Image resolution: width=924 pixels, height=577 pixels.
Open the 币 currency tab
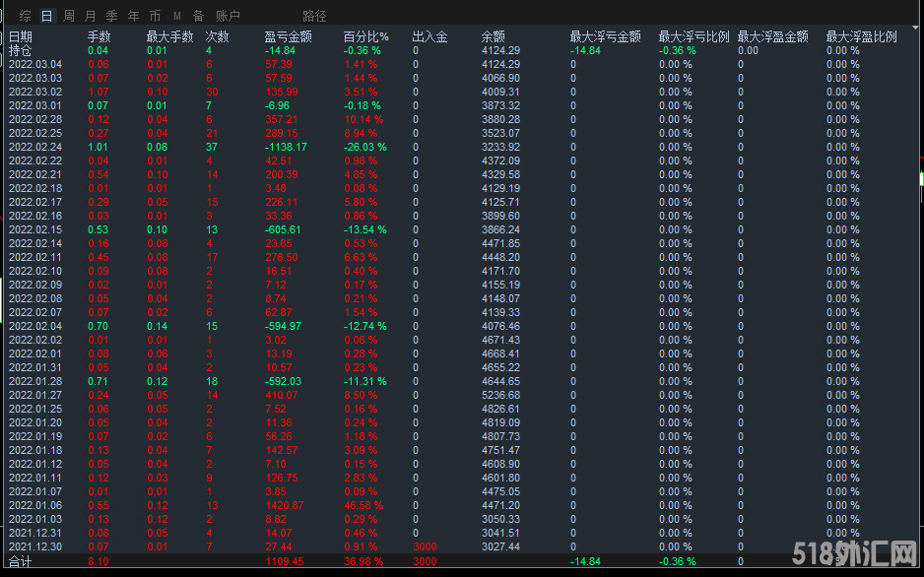pyautogui.click(x=155, y=16)
